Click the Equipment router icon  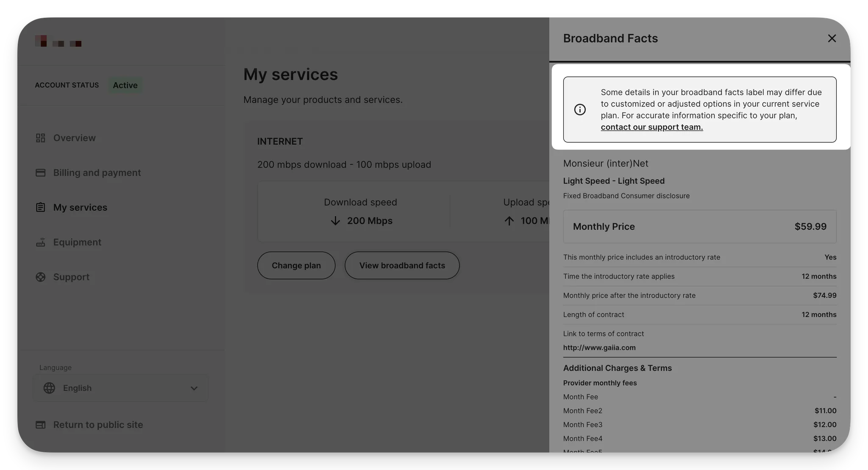40,242
